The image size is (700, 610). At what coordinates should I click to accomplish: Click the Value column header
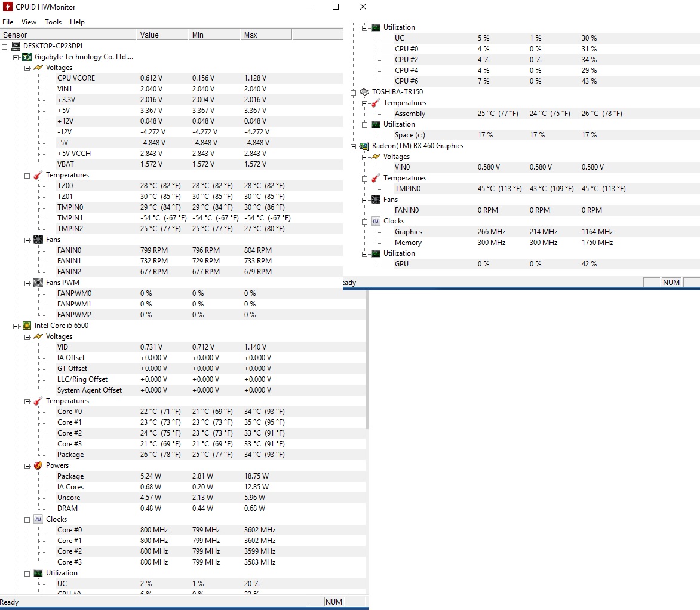162,35
